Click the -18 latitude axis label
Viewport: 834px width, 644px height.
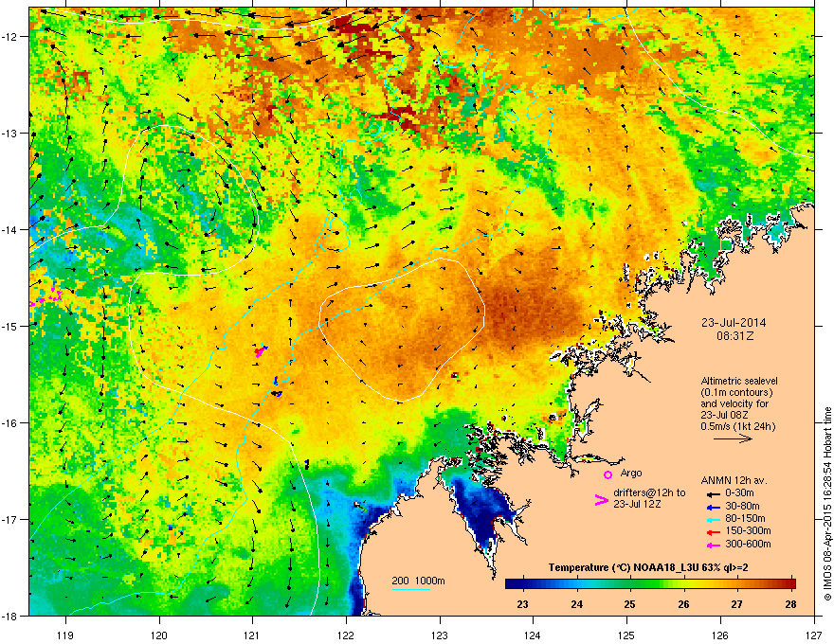click(9, 616)
